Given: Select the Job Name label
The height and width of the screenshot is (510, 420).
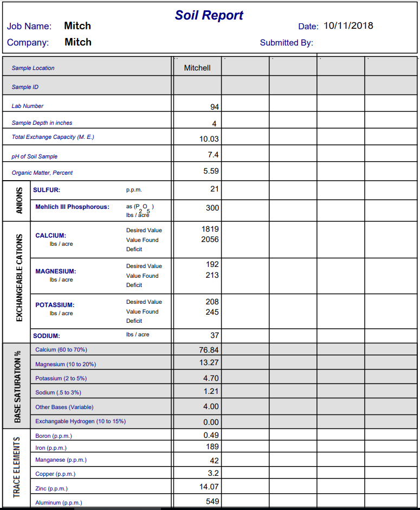Looking at the screenshot, I should tap(29, 27).
